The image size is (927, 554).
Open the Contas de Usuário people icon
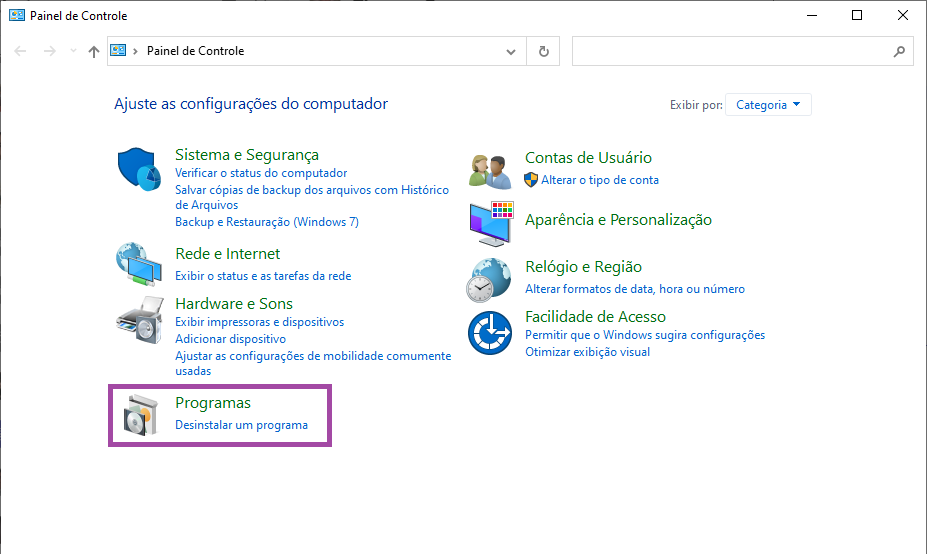click(x=490, y=171)
